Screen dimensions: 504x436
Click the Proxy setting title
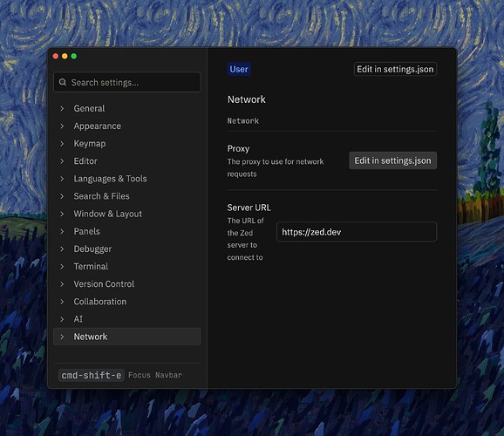pos(238,148)
